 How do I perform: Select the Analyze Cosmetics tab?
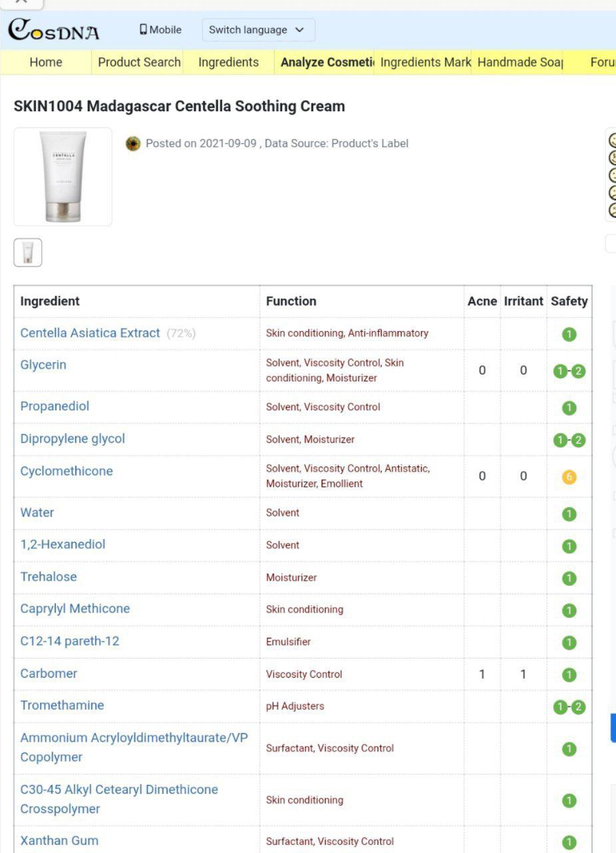326,62
